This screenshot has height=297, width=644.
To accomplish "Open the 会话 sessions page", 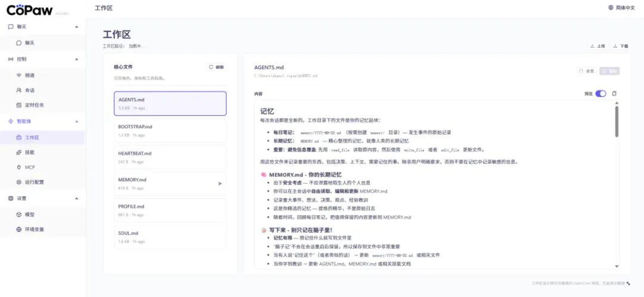I will (x=43, y=90).
